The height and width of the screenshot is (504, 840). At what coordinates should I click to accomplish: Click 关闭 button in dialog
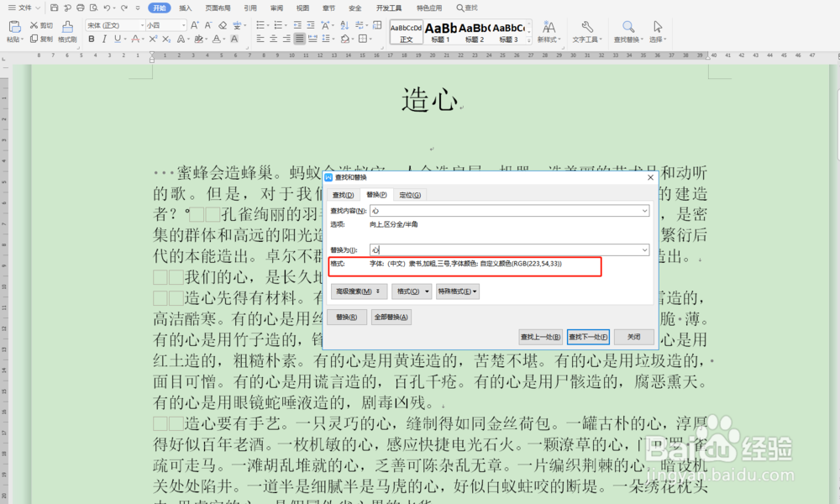pos(633,337)
